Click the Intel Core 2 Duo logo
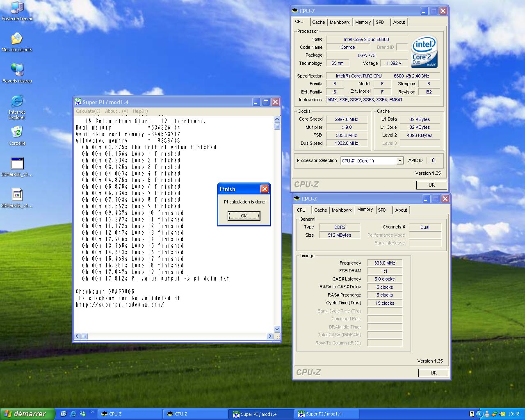The image size is (525, 420). point(424,52)
